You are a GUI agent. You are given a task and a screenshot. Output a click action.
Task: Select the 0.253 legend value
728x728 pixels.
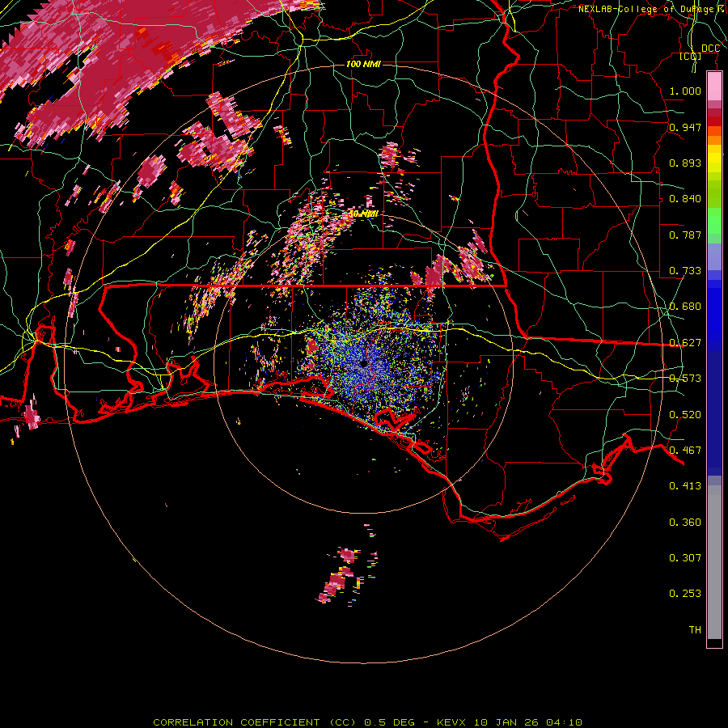point(685,594)
